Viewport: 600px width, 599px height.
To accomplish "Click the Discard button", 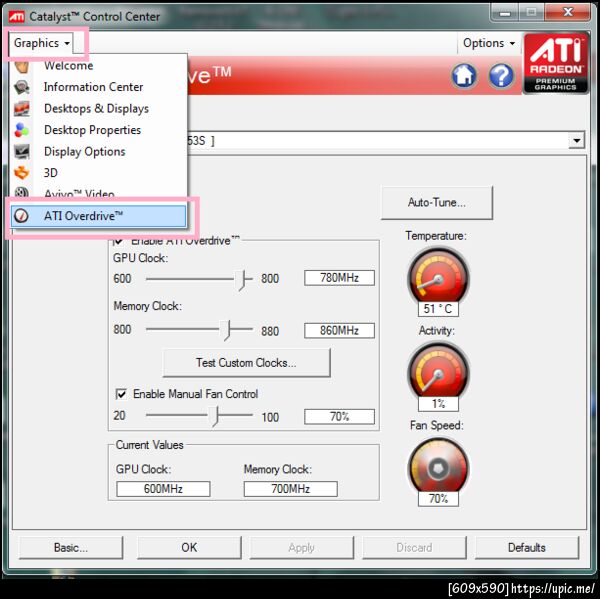I will click(x=414, y=548).
